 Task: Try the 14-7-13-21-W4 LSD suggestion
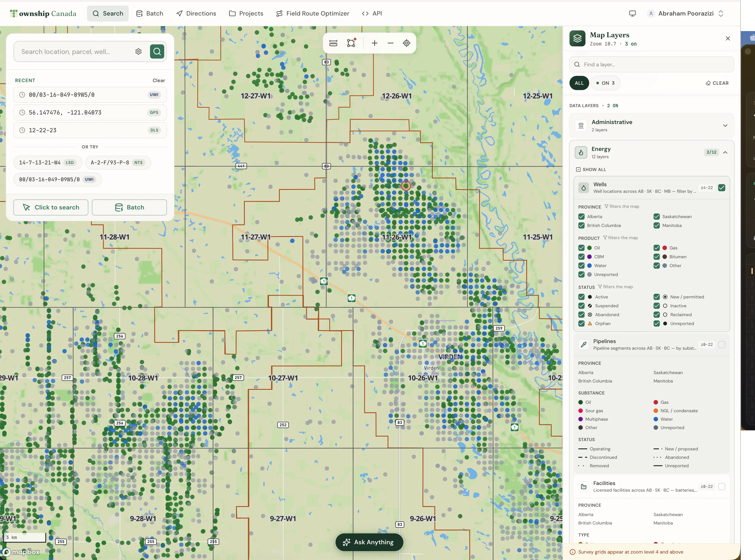click(47, 162)
